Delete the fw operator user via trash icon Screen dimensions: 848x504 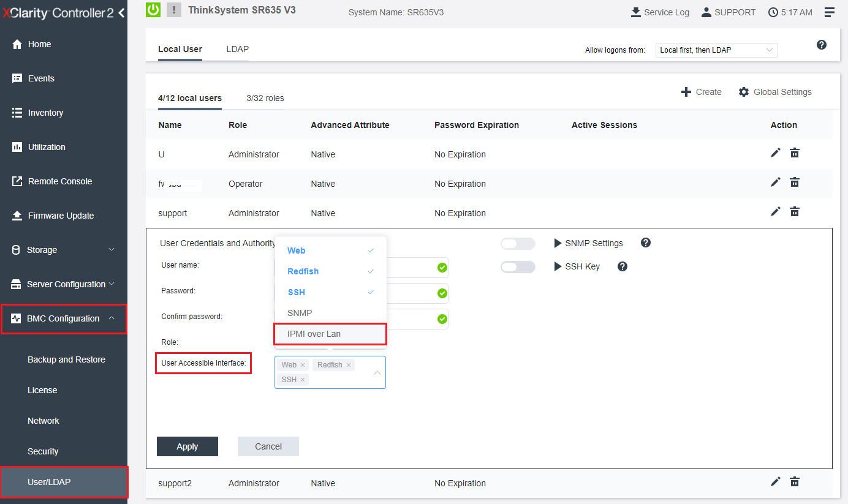795,182
